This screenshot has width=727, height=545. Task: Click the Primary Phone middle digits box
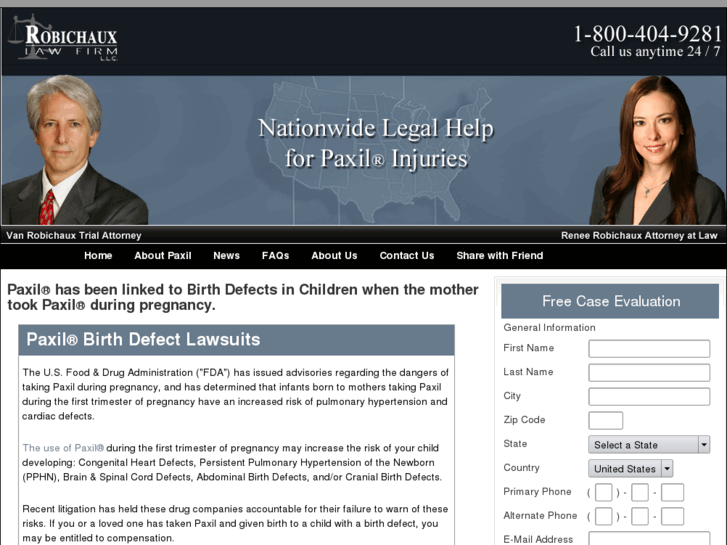tap(640, 492)
